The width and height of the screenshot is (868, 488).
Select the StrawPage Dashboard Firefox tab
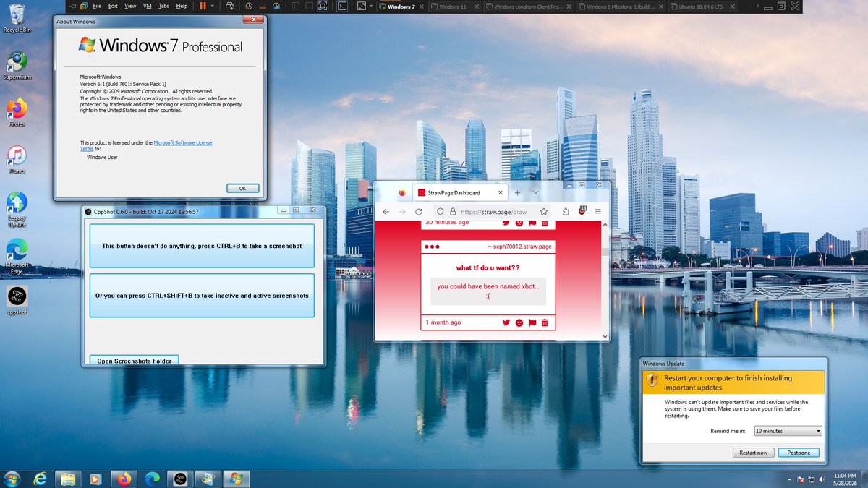point(459,193)
